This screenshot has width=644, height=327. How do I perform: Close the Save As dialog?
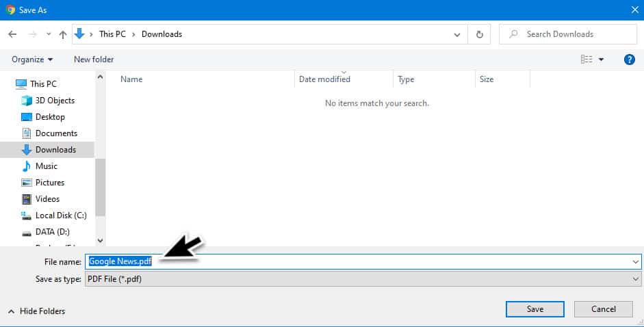pos(634,10)
